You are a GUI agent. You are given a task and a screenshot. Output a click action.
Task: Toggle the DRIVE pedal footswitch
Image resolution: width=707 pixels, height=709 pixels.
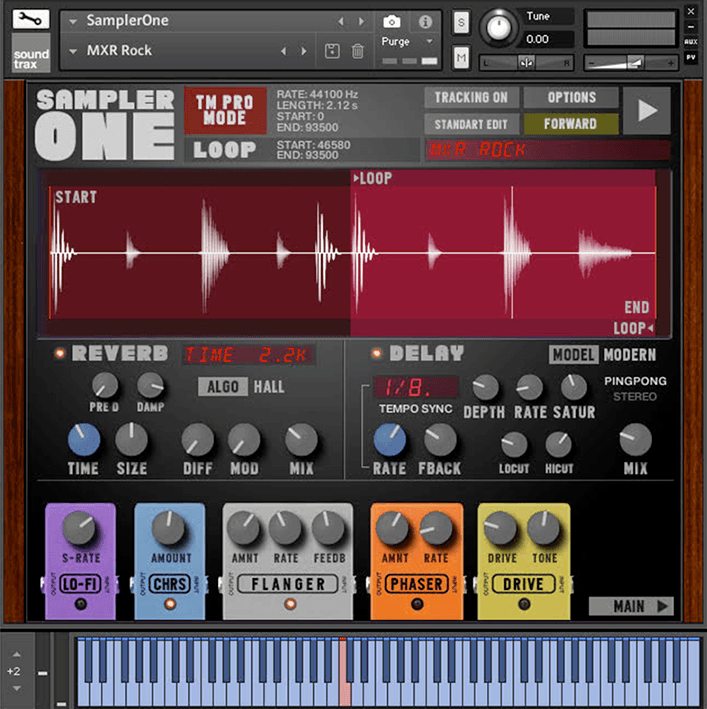tap(524, 604)
